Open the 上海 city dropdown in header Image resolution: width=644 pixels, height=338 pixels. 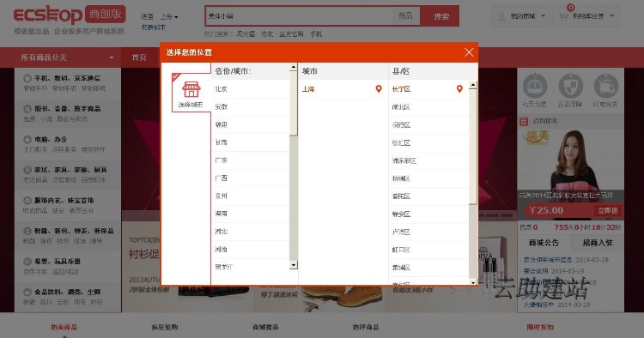coord(169,17)
